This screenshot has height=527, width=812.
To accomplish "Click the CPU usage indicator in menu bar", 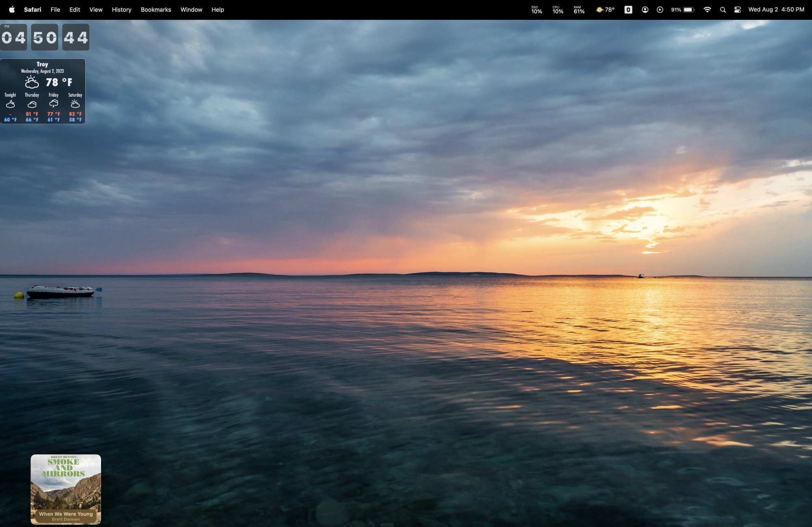I will coord(557,10).
